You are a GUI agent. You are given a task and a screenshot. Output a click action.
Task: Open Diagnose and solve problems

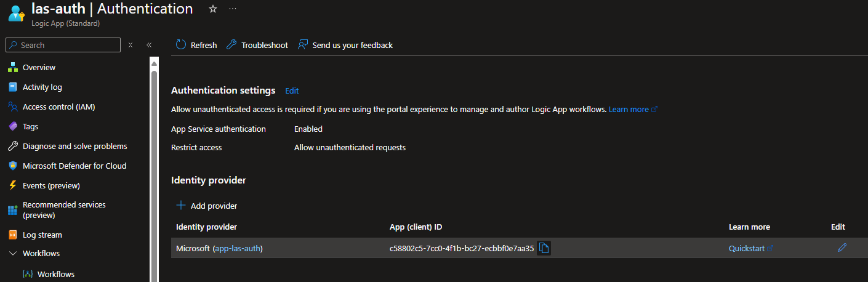click(x=74, y=146)
